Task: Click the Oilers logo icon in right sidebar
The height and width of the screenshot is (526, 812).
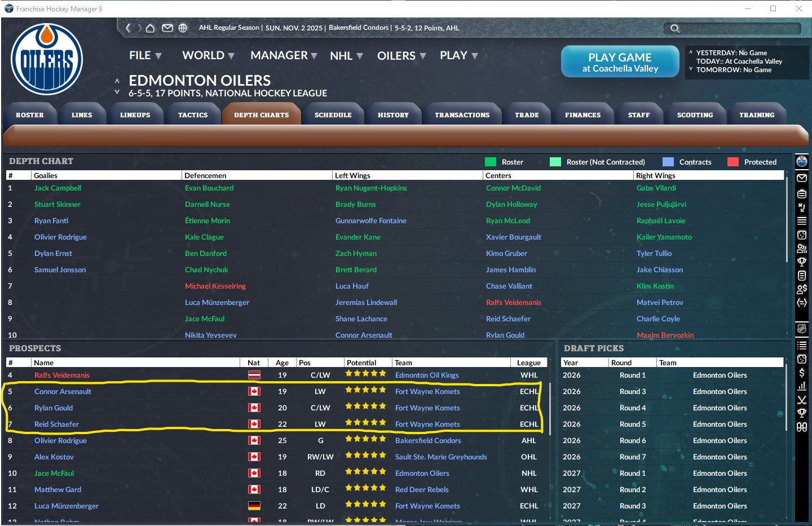Action: 801,162
